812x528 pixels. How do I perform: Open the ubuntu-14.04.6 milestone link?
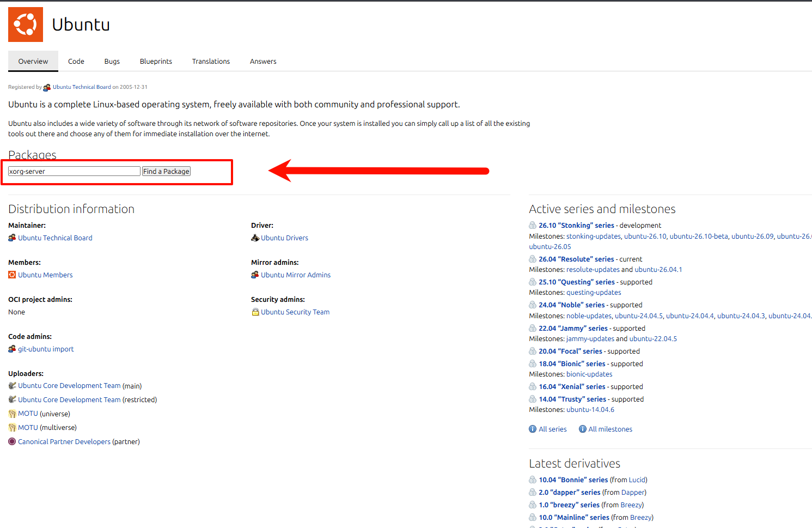coord(590,409)
